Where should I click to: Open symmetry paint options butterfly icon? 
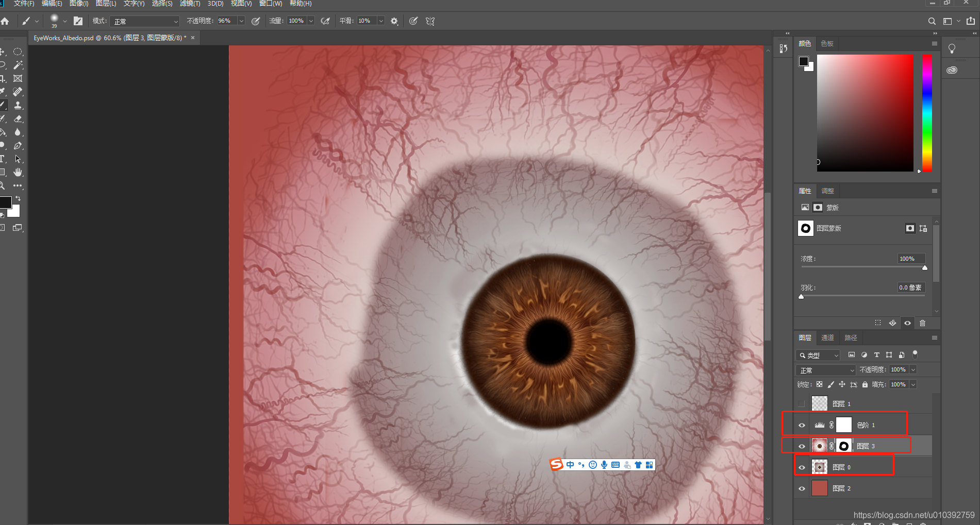(x=430, y=21)
